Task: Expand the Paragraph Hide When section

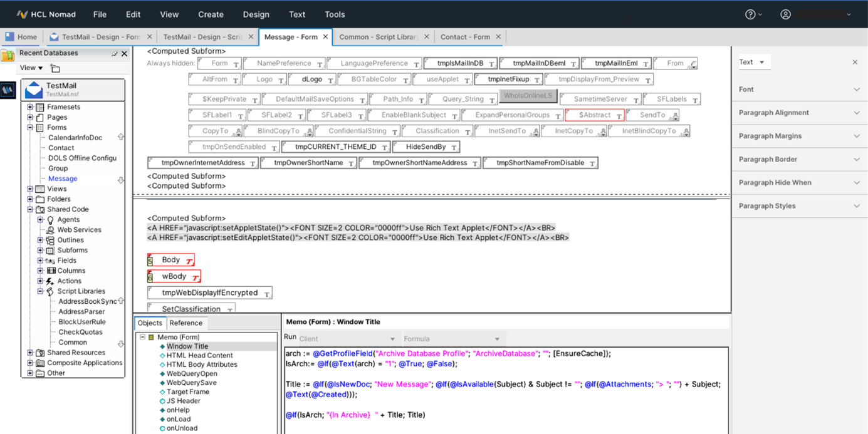Action: [x=856, y=183]
